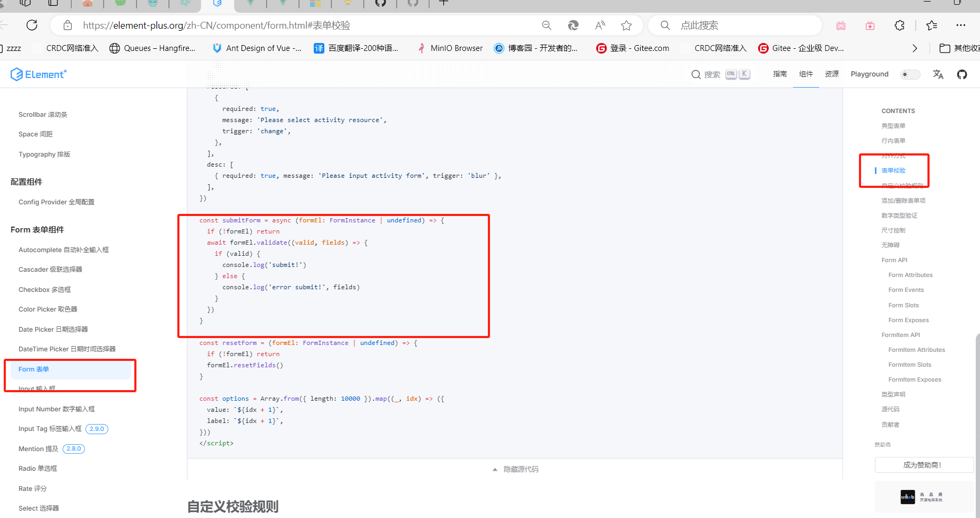Add this page to favorites with star

click(x=626, y=25)
